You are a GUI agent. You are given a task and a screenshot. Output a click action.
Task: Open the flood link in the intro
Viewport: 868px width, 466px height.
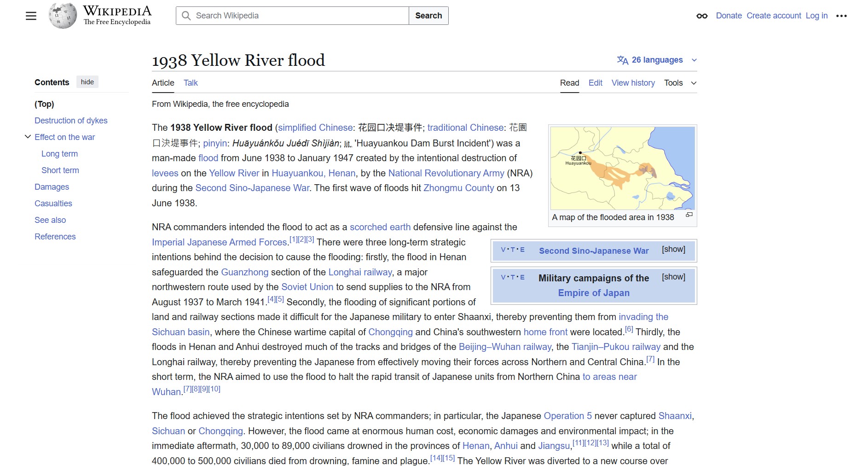pos(208,158)
